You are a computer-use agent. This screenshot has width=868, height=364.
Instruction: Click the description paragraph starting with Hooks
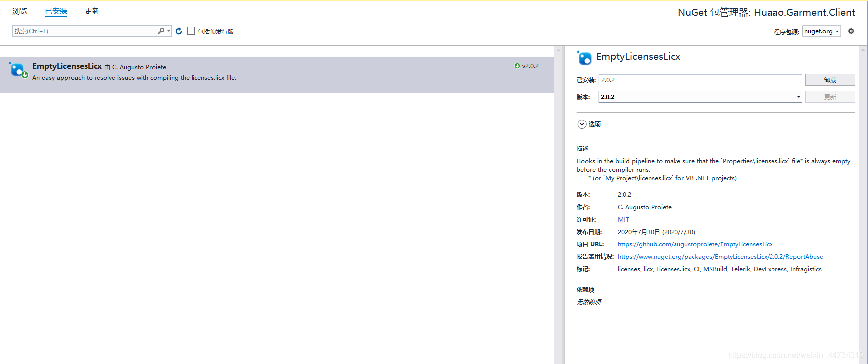713,169
